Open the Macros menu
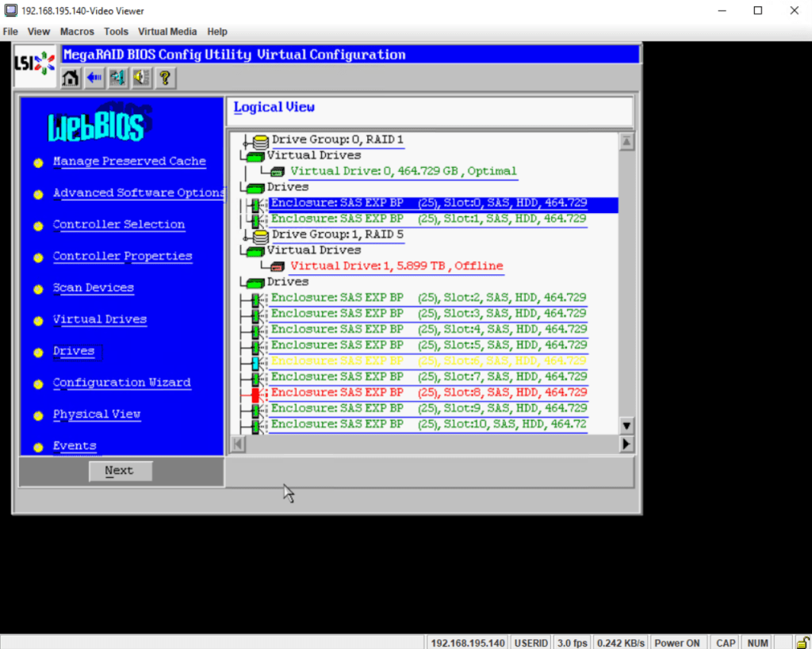Screen dimensions: 812x649 pos(77,32)
